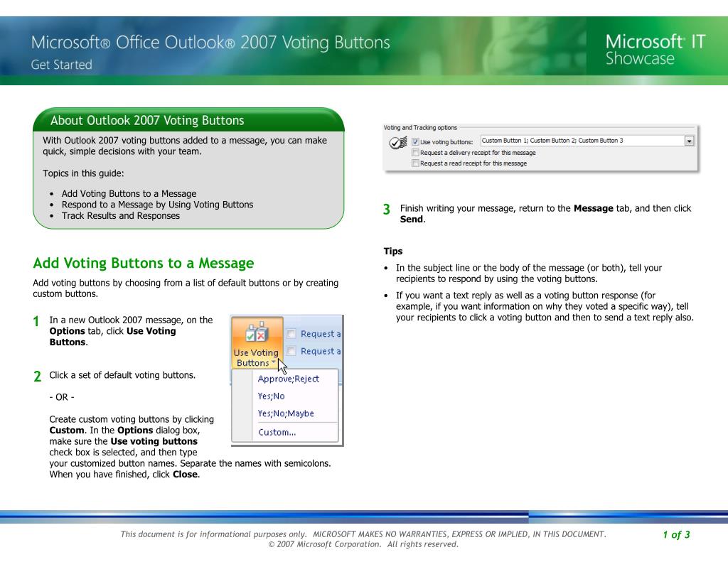Click the Use Voting Buttons ballot icon
The image size is (728, 562).
[257, 332]
